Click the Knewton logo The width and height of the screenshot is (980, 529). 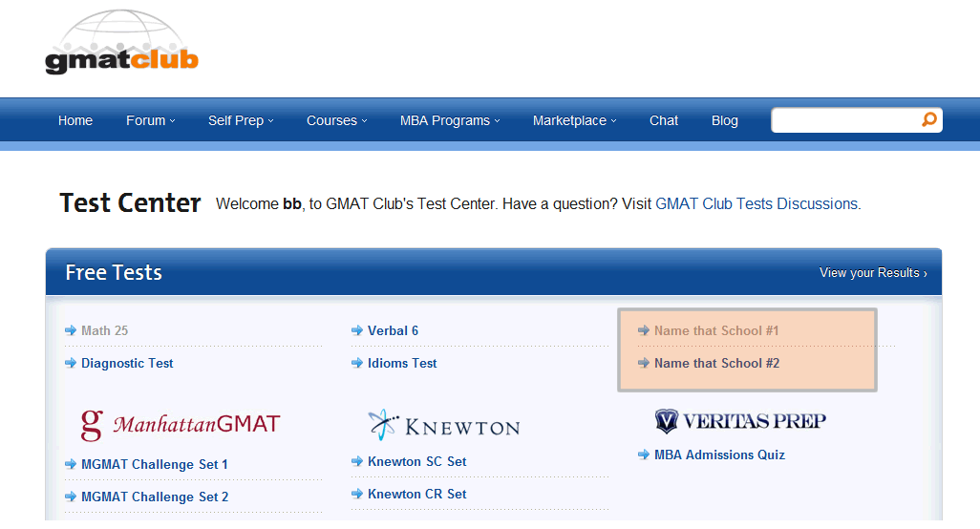click(x=444, y=425)
